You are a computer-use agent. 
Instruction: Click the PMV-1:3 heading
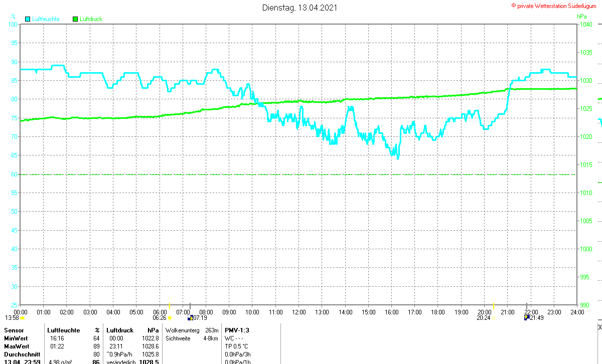coord(237,330)
